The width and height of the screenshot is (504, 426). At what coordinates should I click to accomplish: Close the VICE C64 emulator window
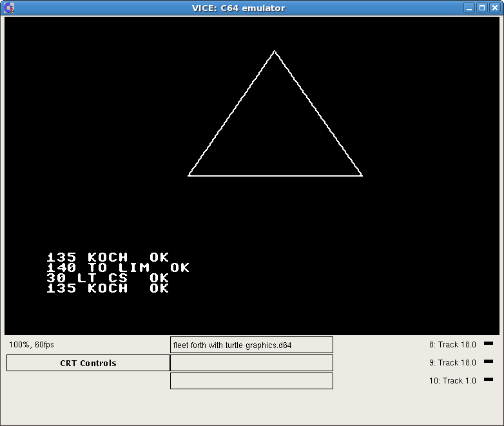point(494,8)
